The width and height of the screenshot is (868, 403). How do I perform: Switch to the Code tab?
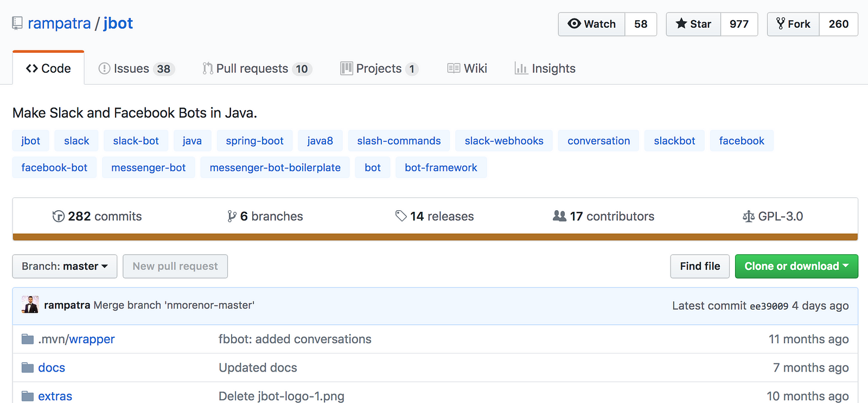coord(48,68)
